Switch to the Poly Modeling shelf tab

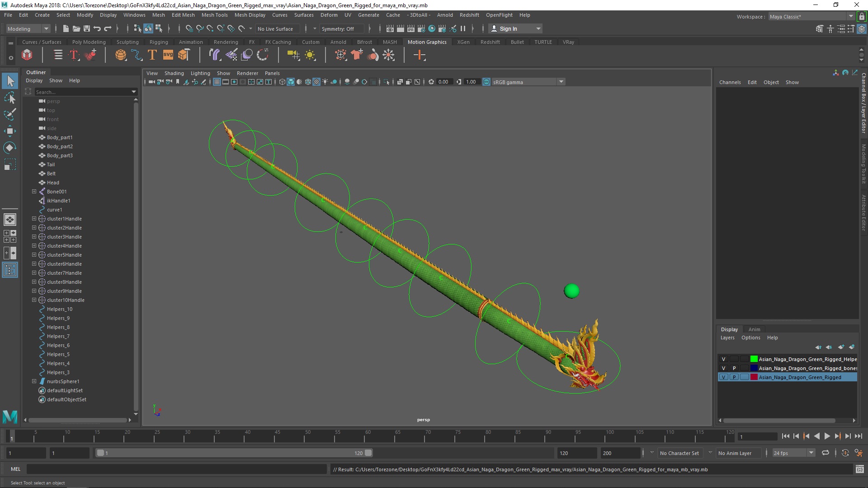coord(89,42)
